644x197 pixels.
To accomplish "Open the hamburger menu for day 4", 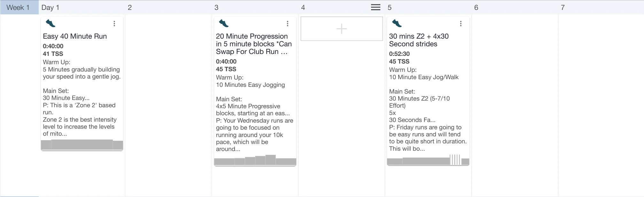I will click(x=376, y=7).
